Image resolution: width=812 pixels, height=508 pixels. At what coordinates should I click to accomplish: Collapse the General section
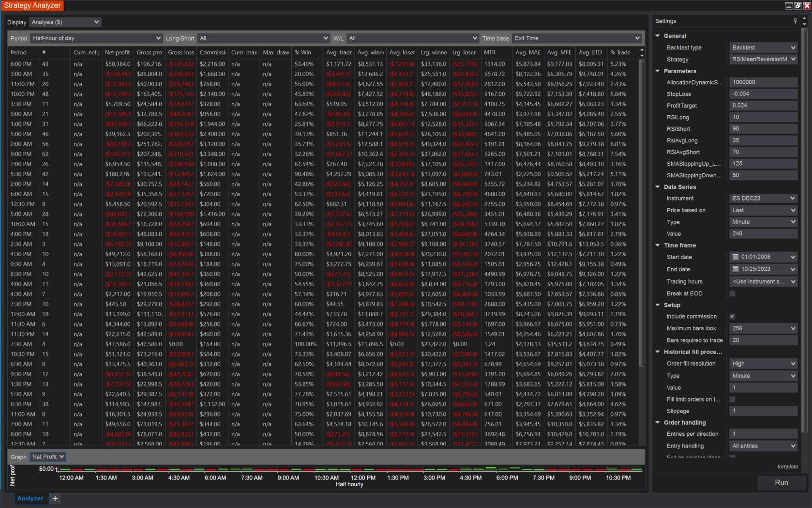point(658,36)
